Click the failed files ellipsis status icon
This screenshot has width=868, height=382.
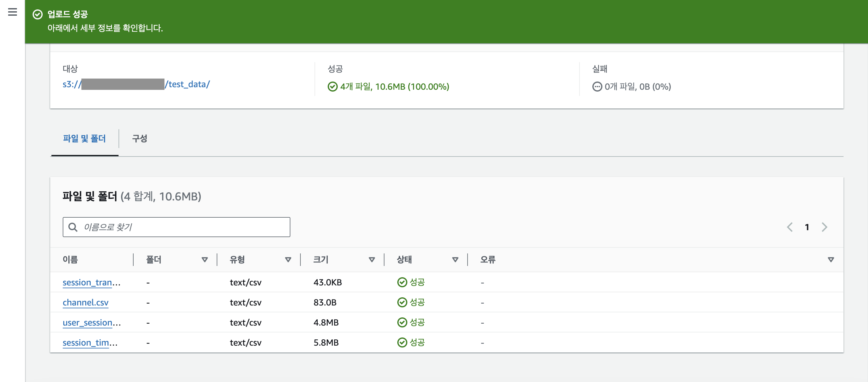[x=597, y=87]
